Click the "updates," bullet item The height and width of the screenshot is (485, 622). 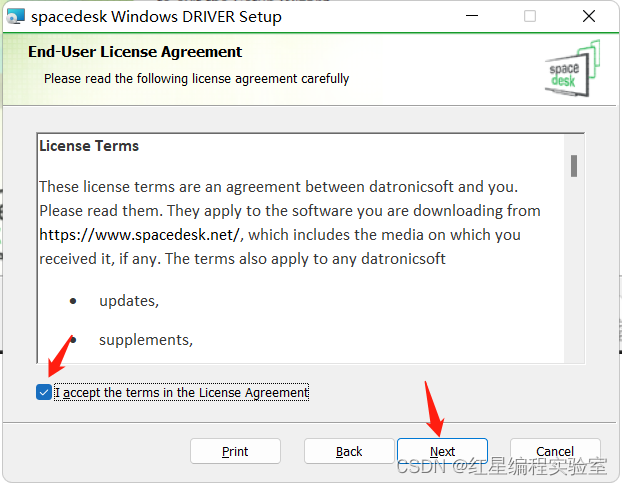[129, 301]
